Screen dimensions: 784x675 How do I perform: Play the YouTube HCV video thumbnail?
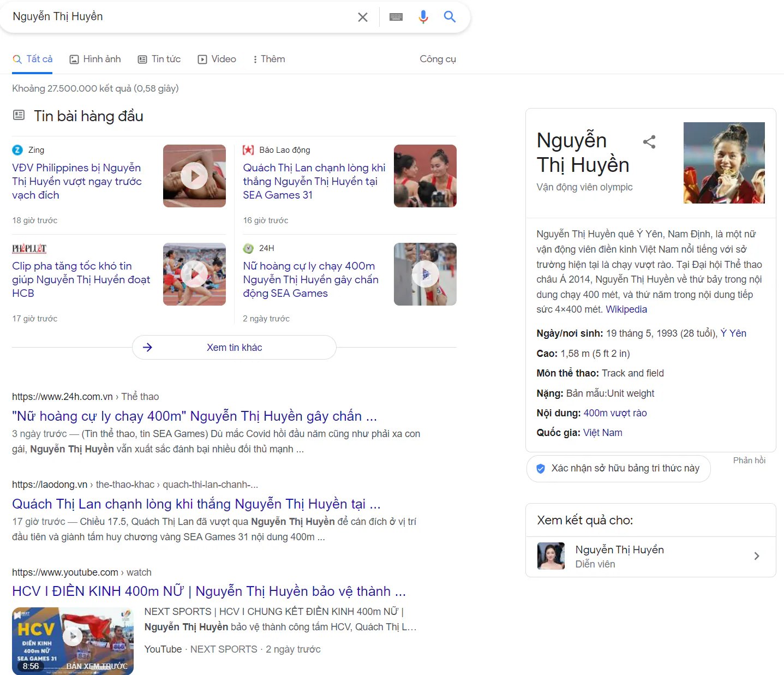click(73, 641)
